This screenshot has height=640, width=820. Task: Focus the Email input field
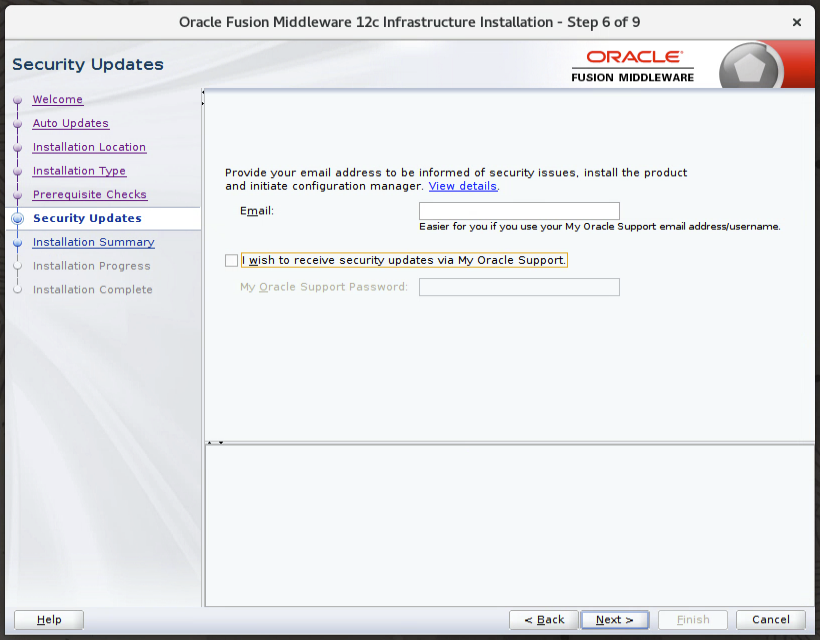tap(519, 211)
